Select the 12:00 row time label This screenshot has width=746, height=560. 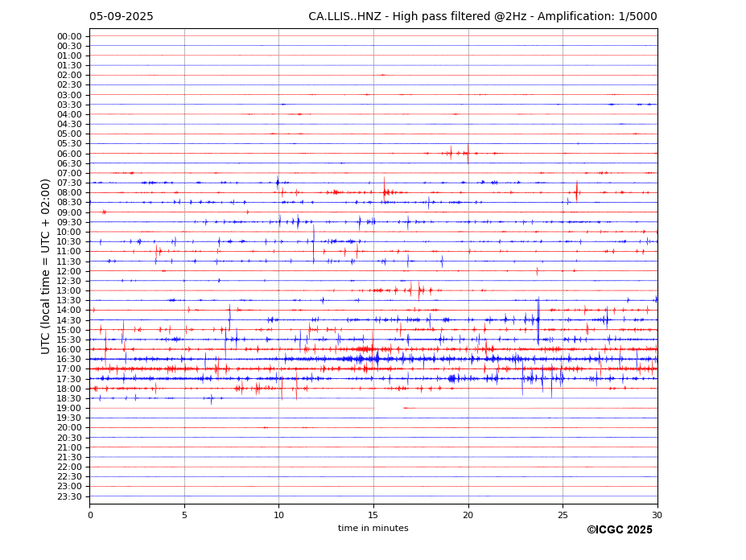click(x=69, y=272)
